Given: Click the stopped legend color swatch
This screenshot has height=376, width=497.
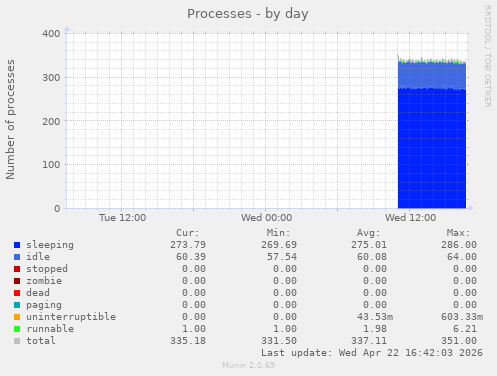Looking at the screenshot, I should point(17,269).
